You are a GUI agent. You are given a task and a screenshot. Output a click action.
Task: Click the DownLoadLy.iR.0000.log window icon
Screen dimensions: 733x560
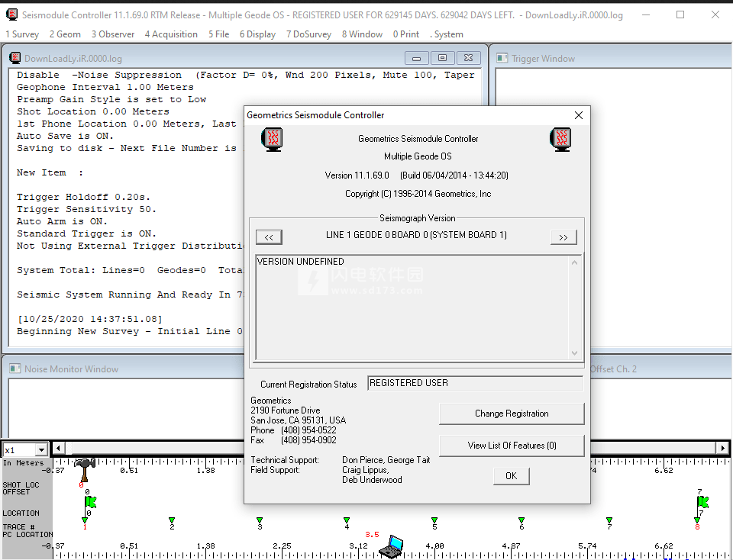(15, 58)
